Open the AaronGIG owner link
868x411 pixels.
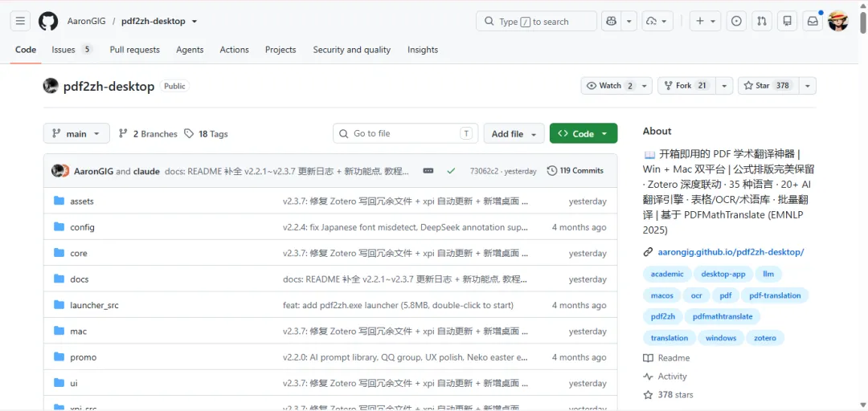click(84, 22)
